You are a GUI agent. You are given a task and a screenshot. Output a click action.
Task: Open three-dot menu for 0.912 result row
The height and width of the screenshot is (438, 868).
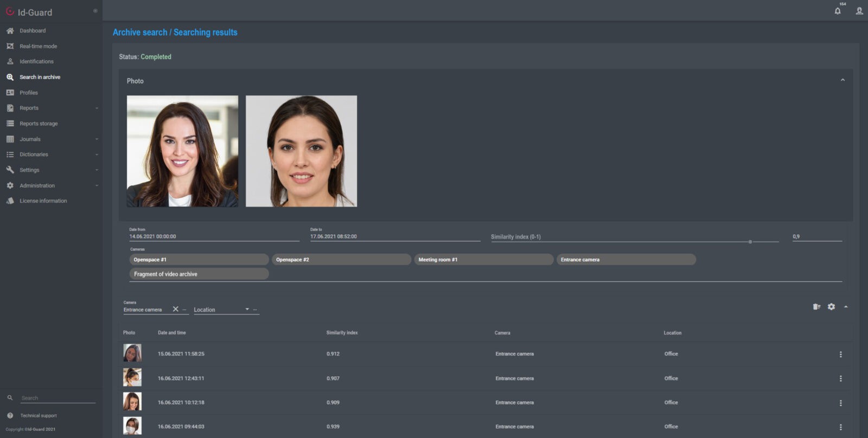[x=840, y=355]
